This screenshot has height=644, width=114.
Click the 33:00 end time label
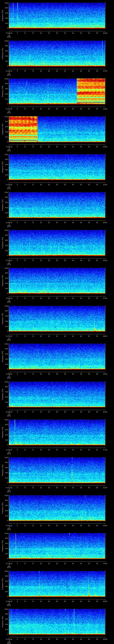[105, 147]
